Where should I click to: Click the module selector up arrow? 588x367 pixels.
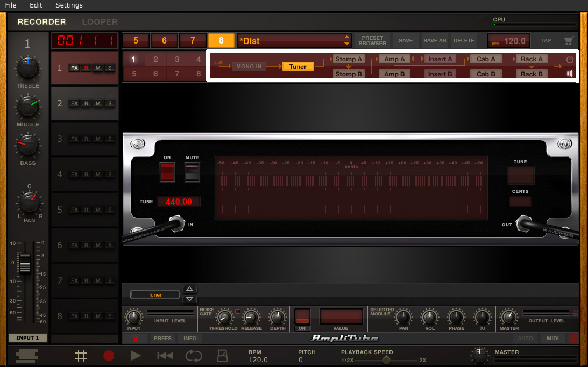[189, 289]
